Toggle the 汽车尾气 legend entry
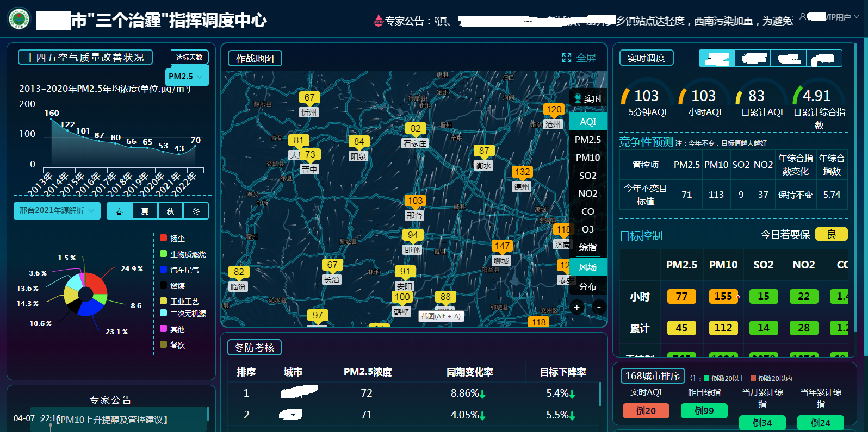868x432 pixels. 163,270
